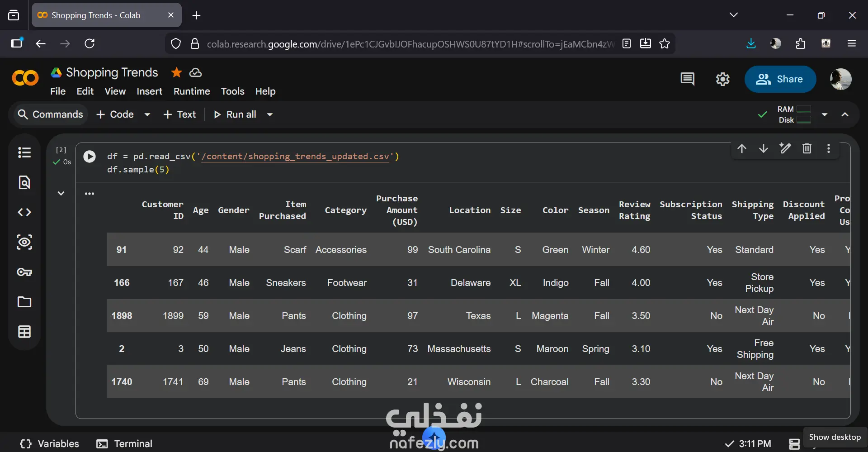Image resolution: width=868 pixels, height=452 pixels.
Task: Collapse the Colab header with the chevron
Action: click(845, 114)
